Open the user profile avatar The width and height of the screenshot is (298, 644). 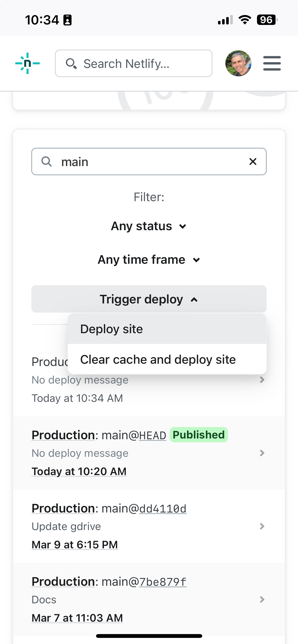click(238, 63)
